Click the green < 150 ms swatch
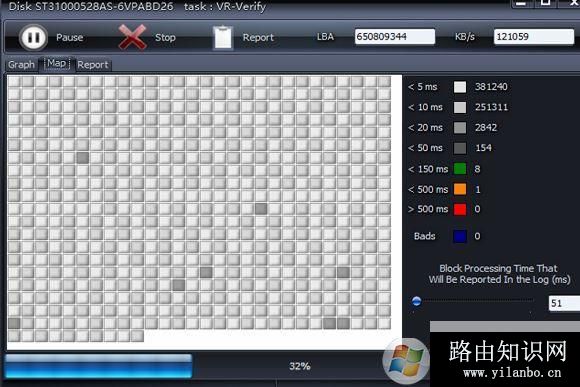This screenshot has height=387, width=580. [x=460, y=169]
